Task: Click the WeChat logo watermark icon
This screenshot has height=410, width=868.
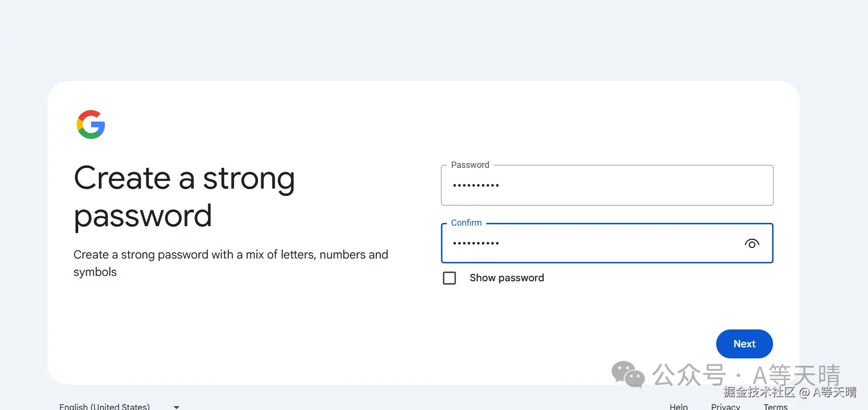Action: tap(628, 374)
